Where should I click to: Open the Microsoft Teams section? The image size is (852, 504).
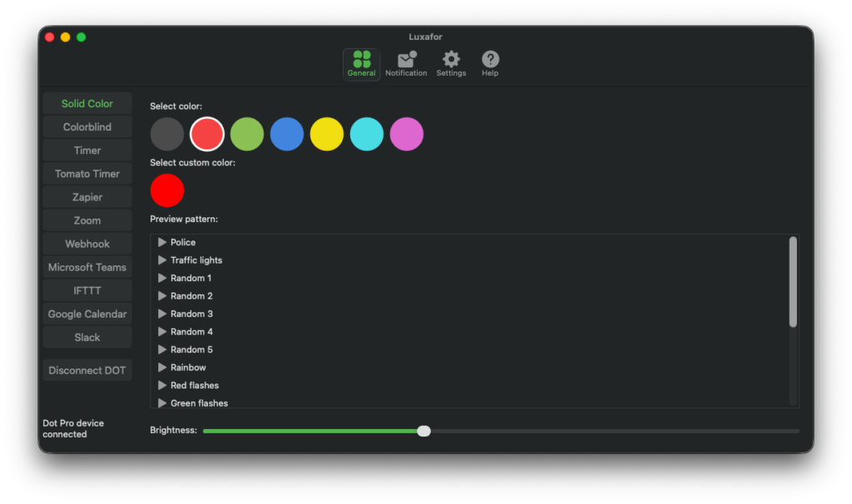(x=87, y=267)
